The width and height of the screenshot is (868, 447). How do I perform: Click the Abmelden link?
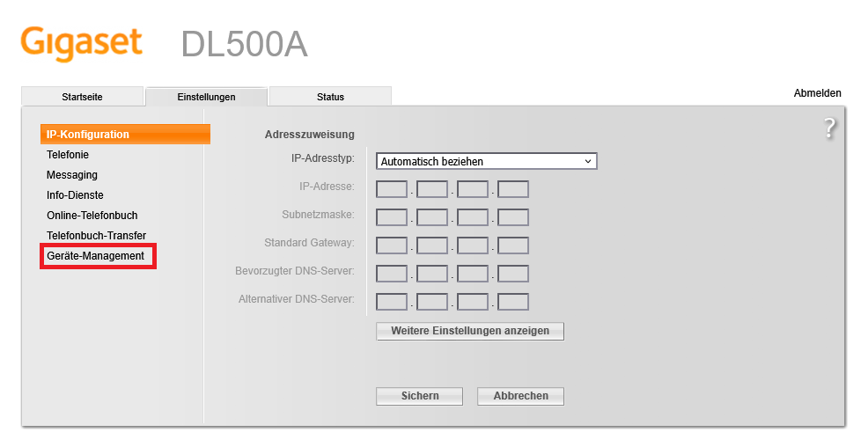(817, 93)
